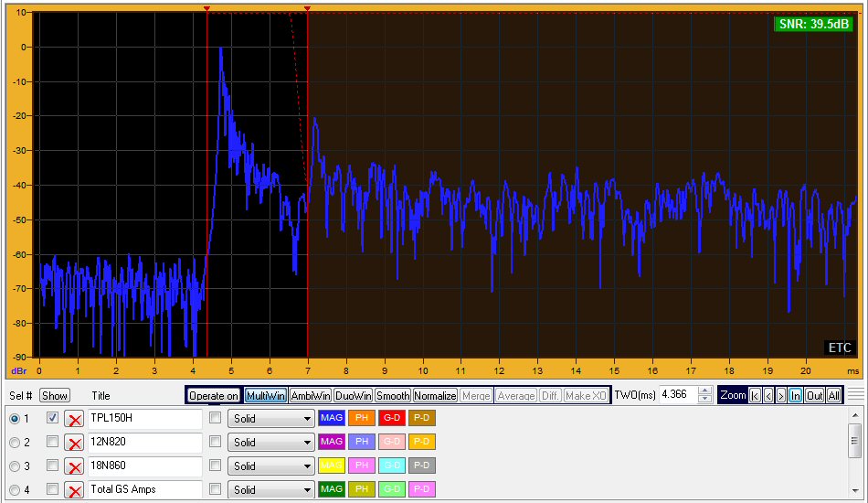This screenshot has width=868, height=503.
Task: Click pink P-D swatch for Total GS Amps
Action: (x=422, y=489)
